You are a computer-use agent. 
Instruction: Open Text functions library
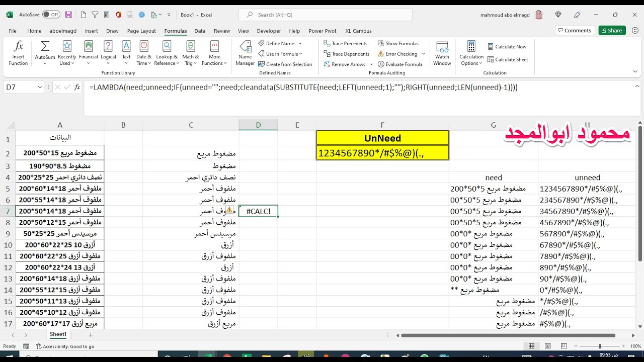pos(126,53)
